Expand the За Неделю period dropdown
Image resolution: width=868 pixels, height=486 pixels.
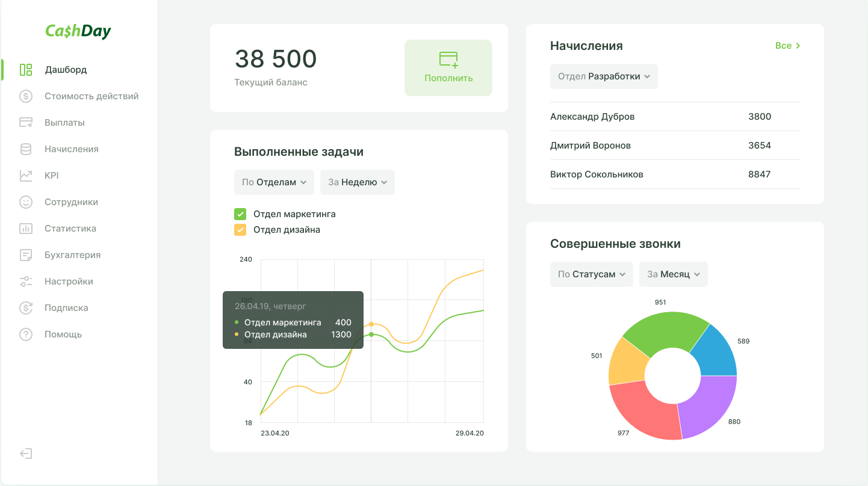(x=357, y=182)
